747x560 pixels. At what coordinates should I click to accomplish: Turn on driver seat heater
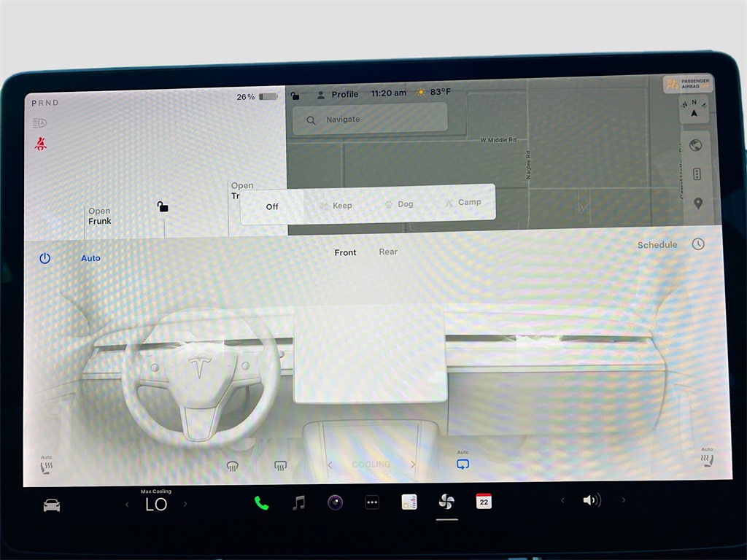tap(47, 467)
